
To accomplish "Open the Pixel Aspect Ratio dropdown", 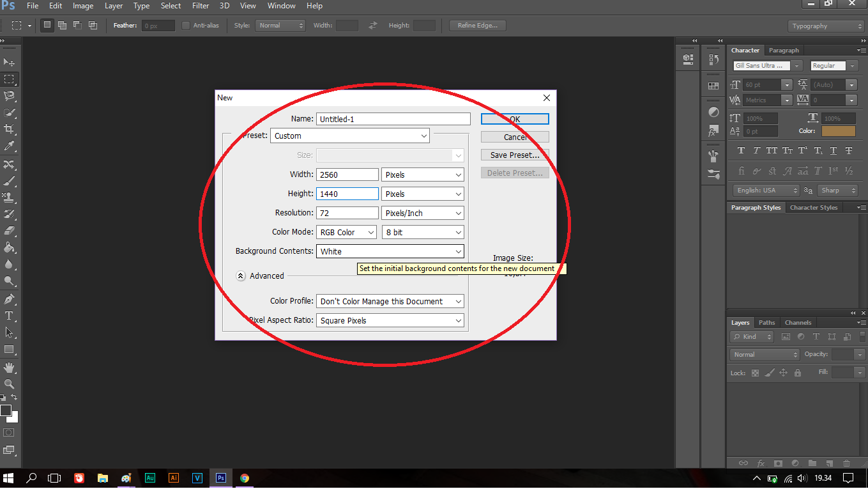I will (x=390, y=320).
